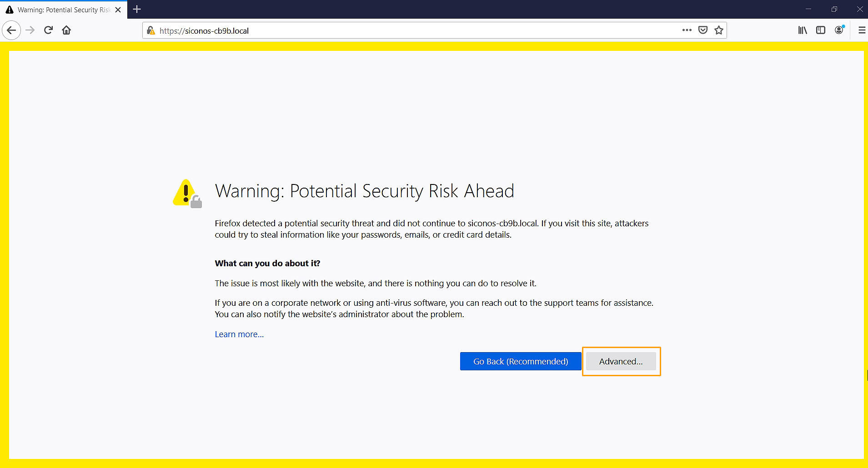This screenshot has height=468, width=868.
Task: Open the Firefox hamburger menu
Action: coord(862,30)
